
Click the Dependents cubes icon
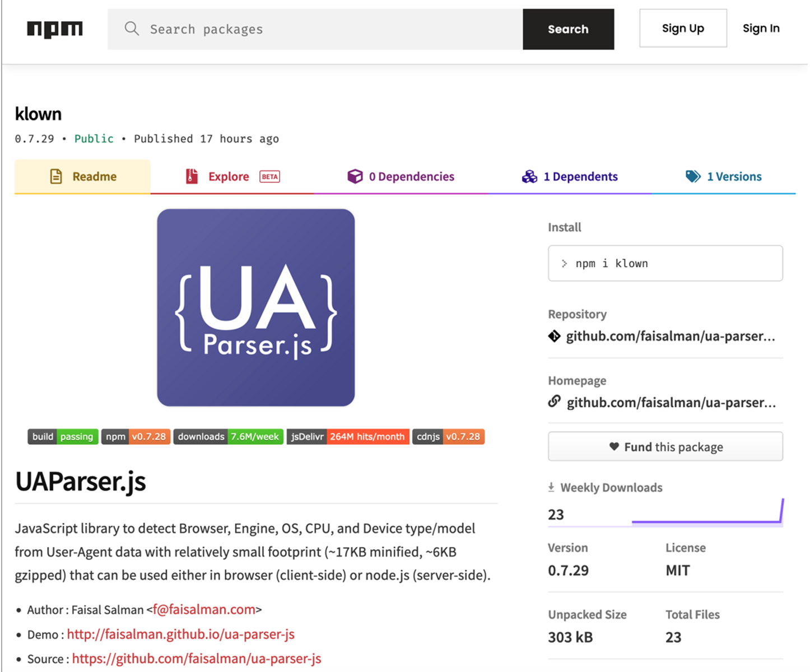[529, 176]
